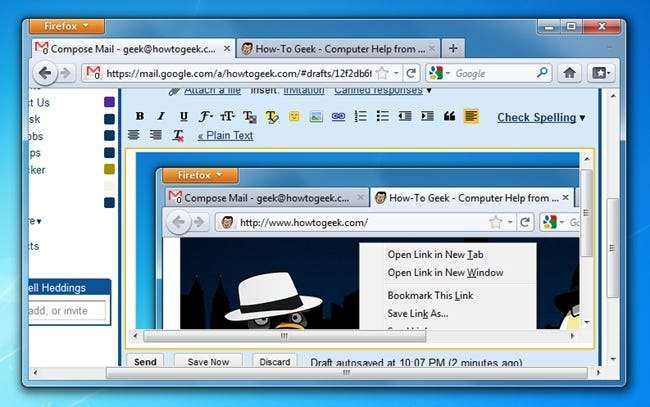Click the Save Now button
Image resolution: width=650 pixels, height=407 pixels.
click(208, 361)
